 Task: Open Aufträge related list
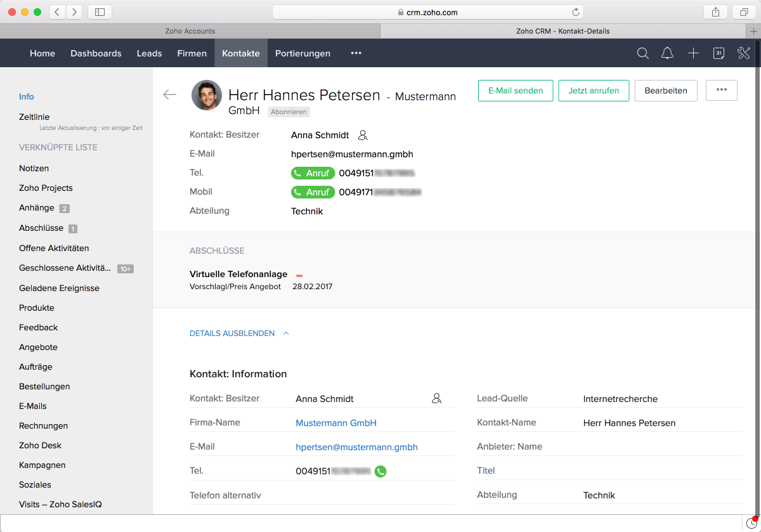click(x=36, y=367)
